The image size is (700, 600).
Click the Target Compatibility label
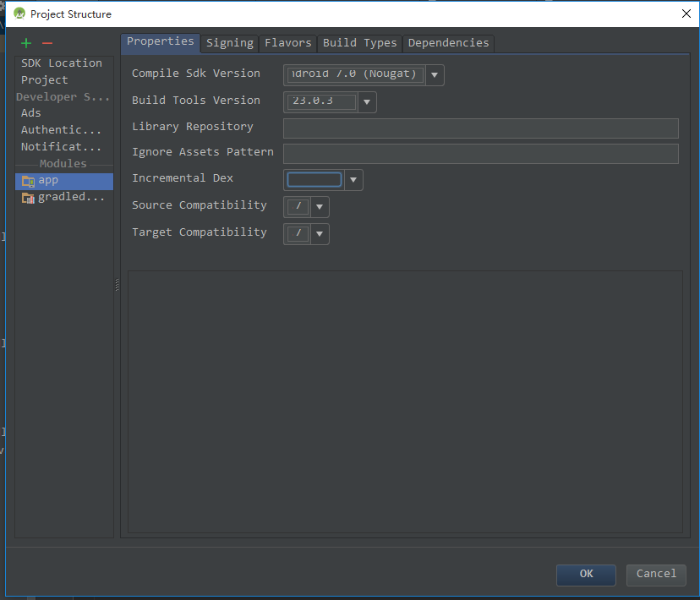(x=200, y=233)
